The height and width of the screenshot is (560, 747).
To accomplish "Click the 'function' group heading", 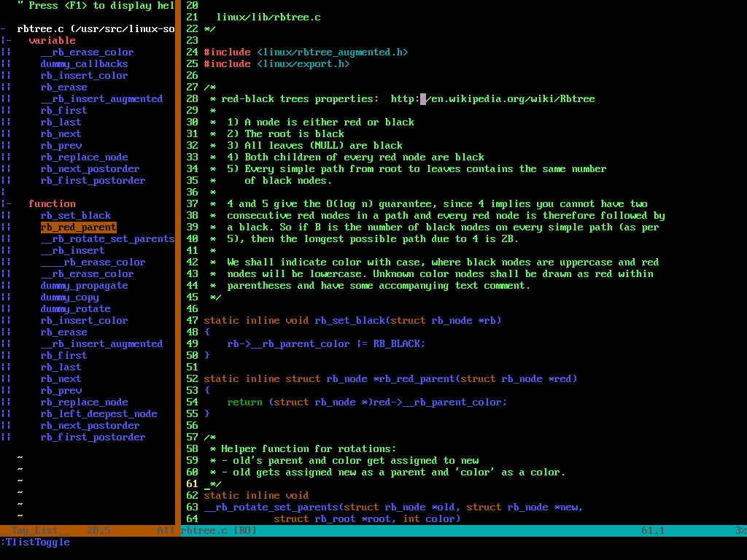I will (52, 204).
